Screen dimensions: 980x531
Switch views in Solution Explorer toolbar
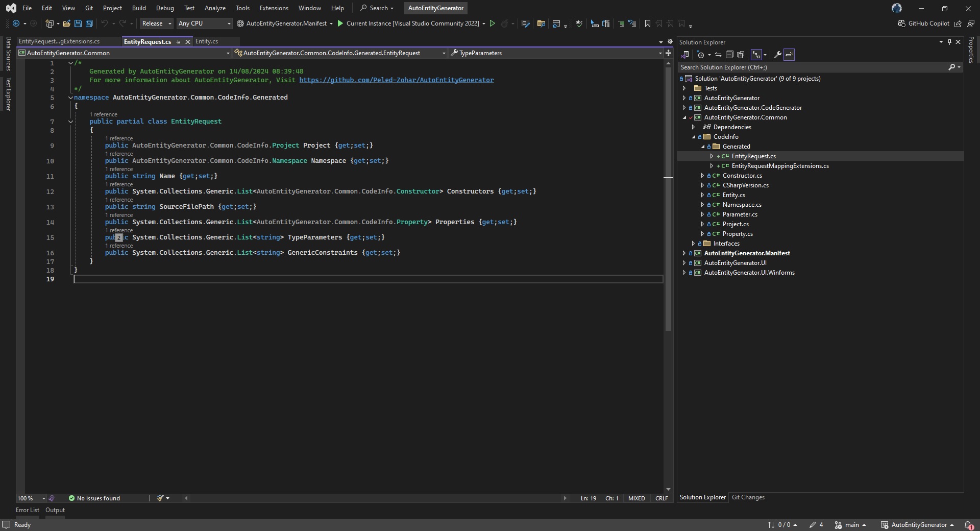685,55
